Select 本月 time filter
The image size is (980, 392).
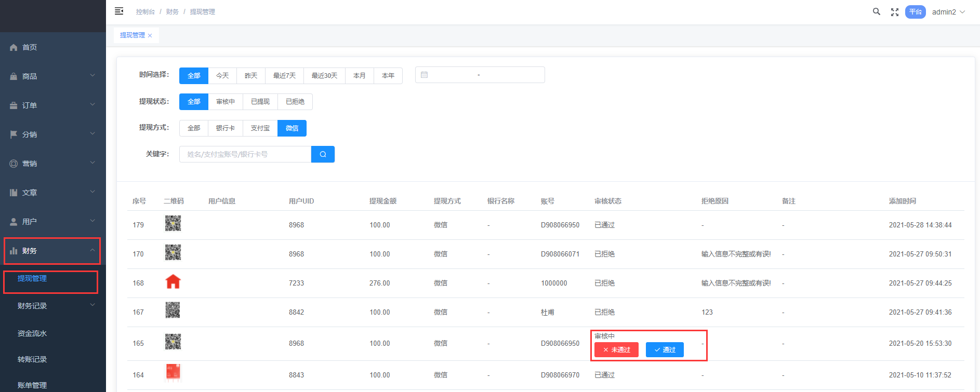360,75
